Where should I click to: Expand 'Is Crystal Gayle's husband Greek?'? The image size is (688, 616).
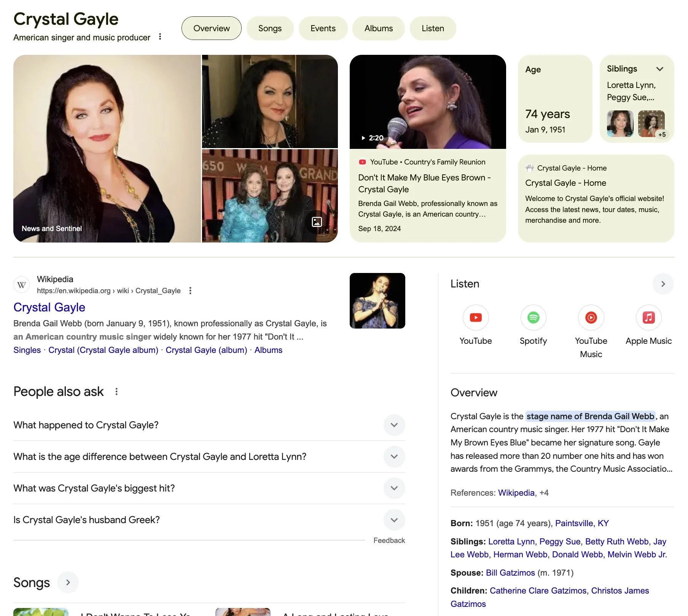pos(394,520)
